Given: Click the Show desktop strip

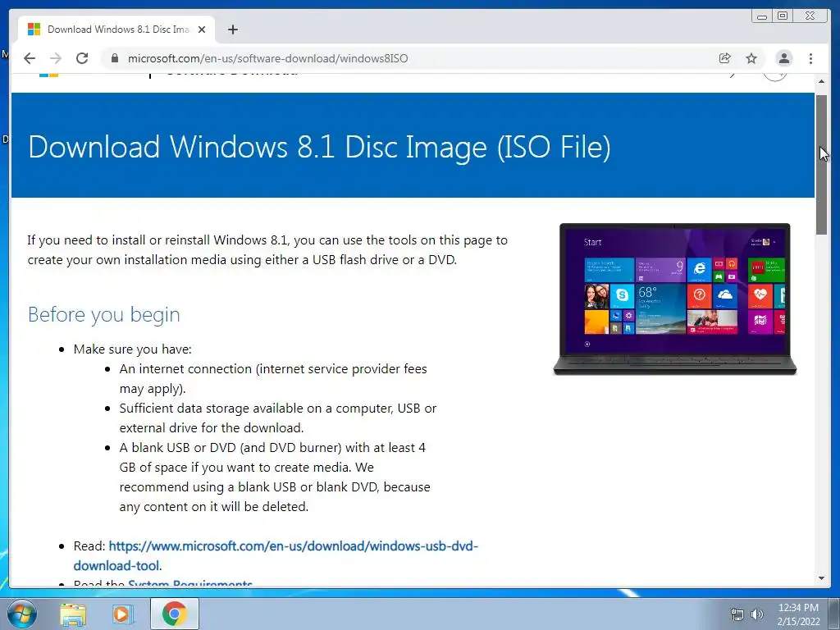Looking at the screenshot, I should click(833, 614).
